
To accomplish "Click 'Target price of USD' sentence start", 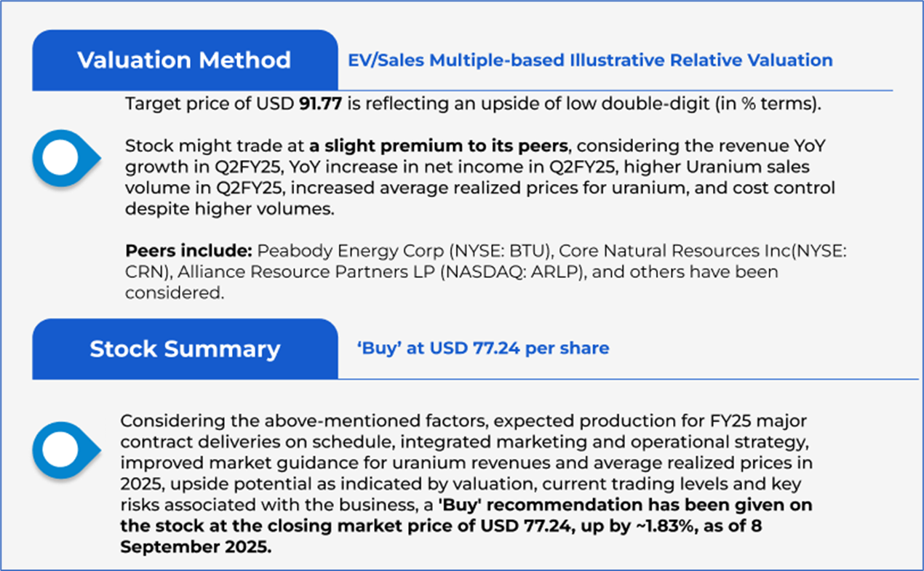I will tap(210, 104).
